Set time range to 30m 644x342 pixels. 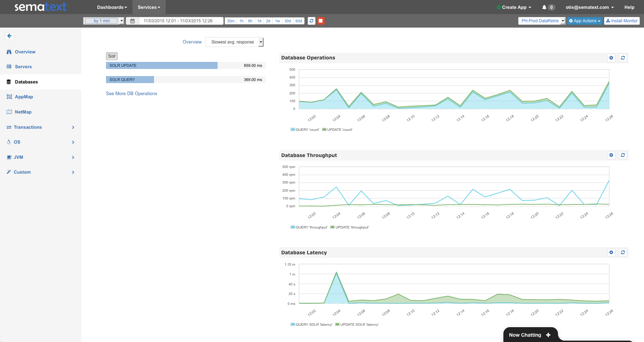(x=231, y=21)
